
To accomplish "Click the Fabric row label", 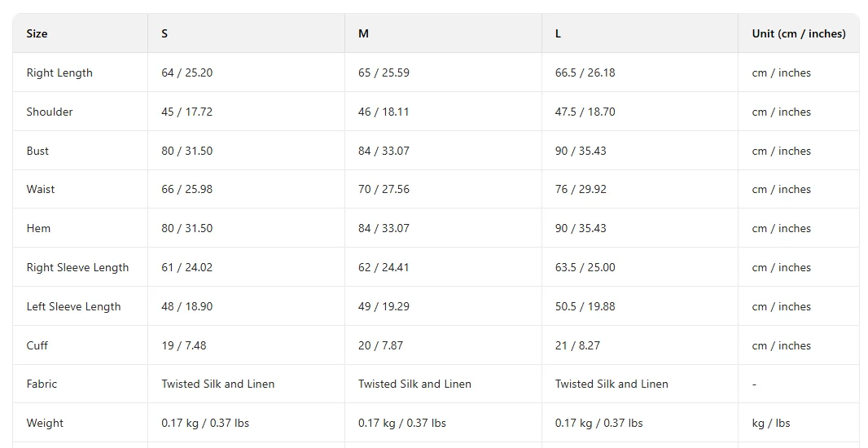I will [x=42, y=384].
